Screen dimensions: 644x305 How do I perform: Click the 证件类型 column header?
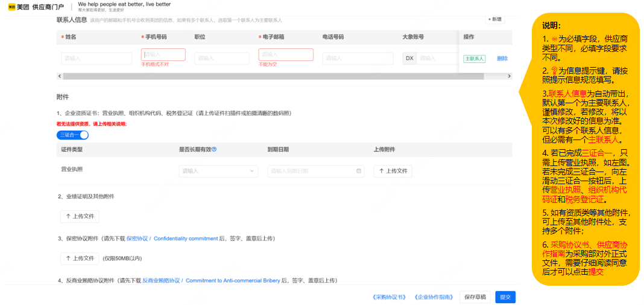tap(72, 149)
